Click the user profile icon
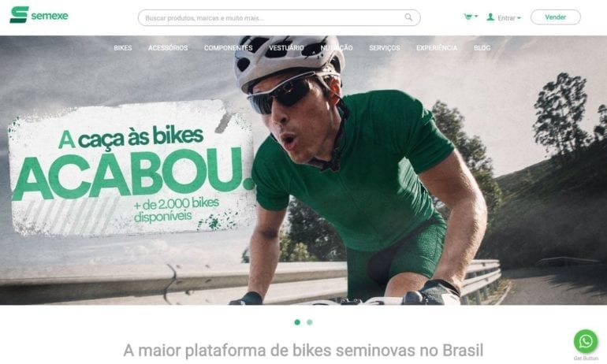The height and width of the screenshot is (364, 607). click(490, 17)
